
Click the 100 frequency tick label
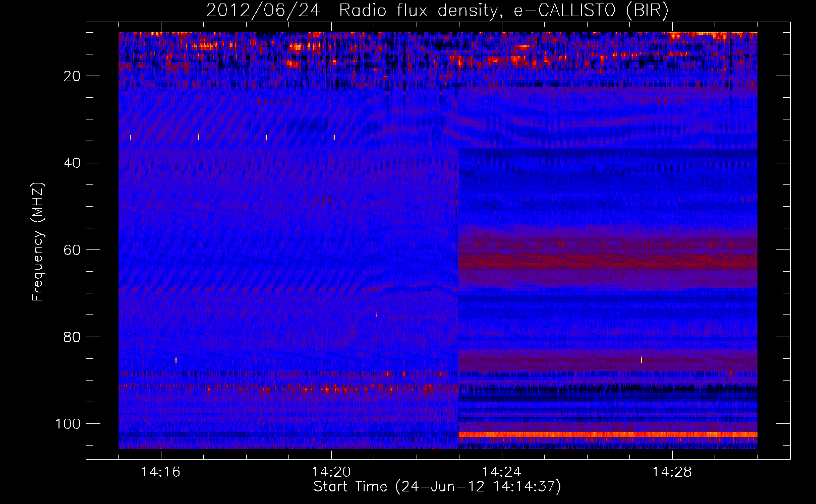coord(68,424)
